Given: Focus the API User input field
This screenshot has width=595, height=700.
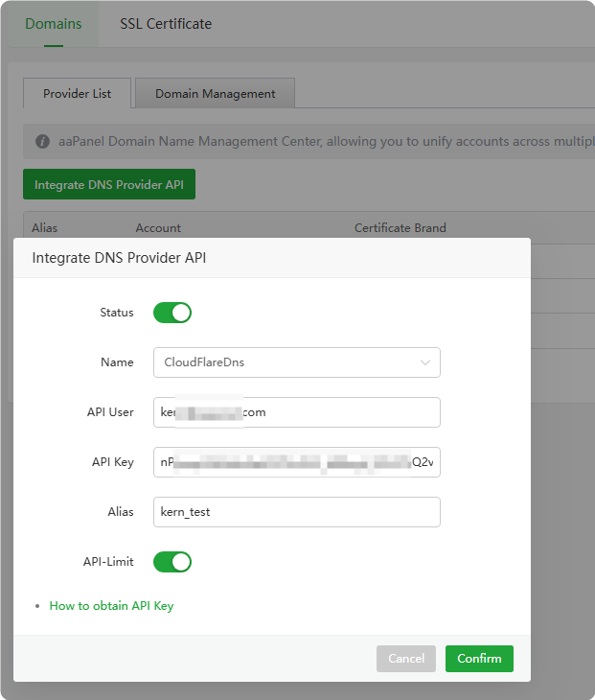Looking at the screenshot, I should 296,412.
